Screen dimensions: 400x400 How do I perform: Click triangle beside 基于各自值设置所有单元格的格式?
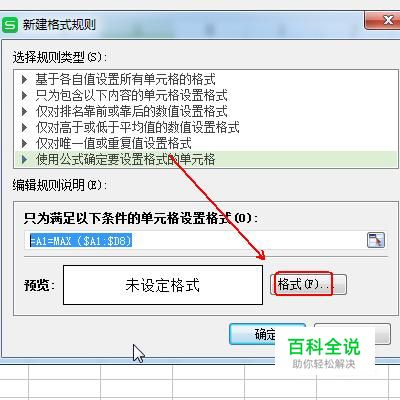24,79
